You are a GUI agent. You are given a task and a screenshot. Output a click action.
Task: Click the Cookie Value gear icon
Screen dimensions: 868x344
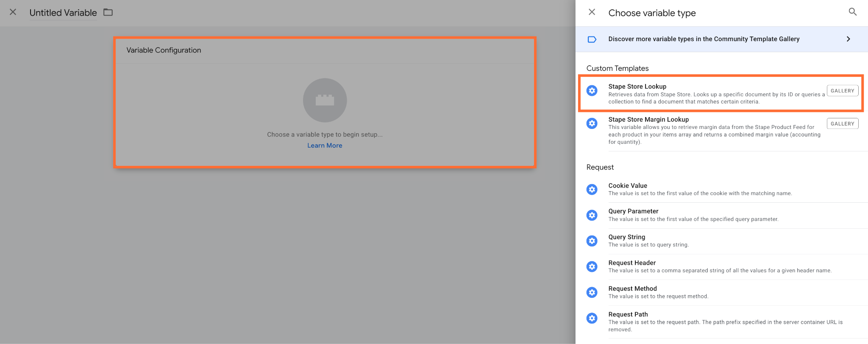592,189
